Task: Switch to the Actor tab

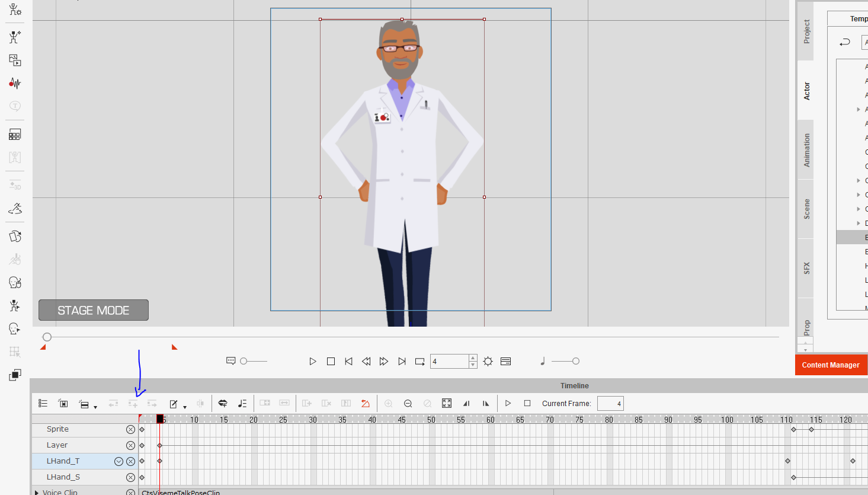Action: (806, 91)
